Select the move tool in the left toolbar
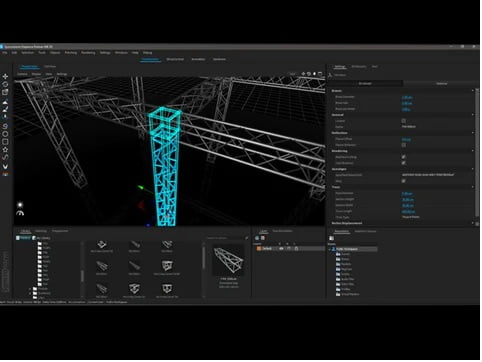482x362 pixels. 5,76
